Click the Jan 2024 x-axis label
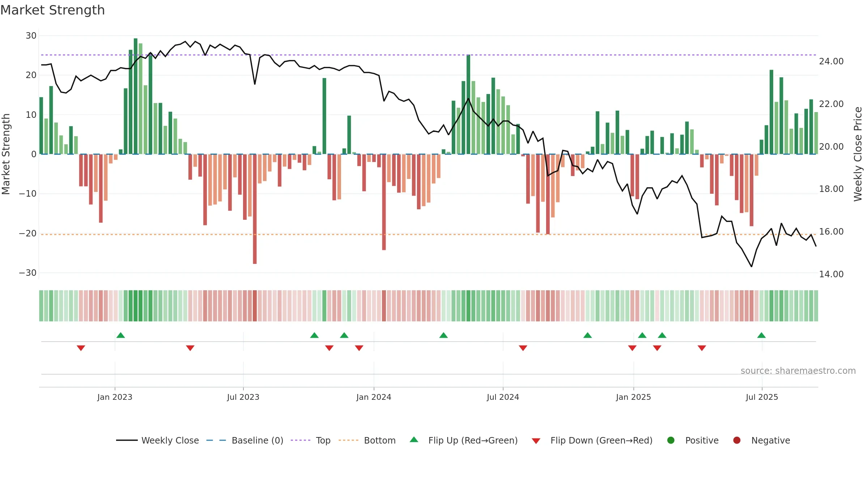Image resolution: width=868 pixels, height=488 pixels. (374, 397)
